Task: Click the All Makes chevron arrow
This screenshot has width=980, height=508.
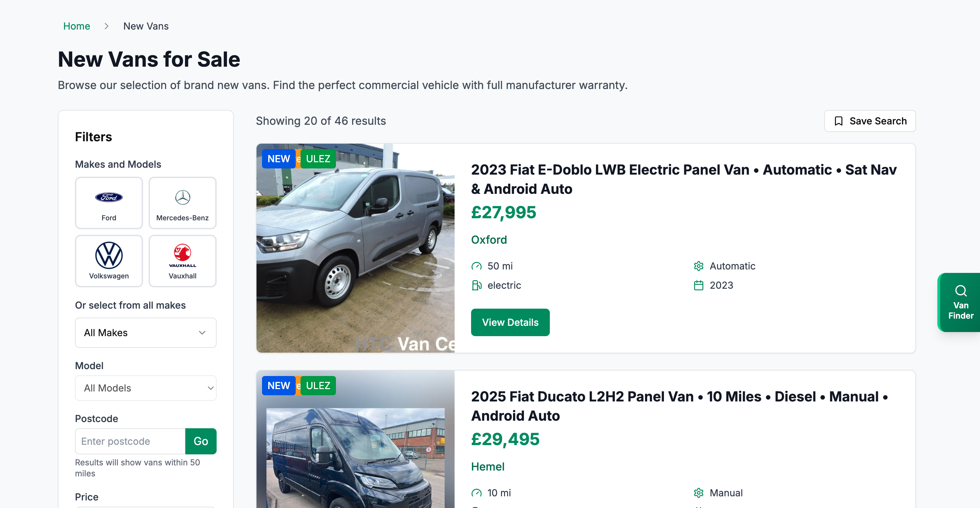Action: [202, 333]
